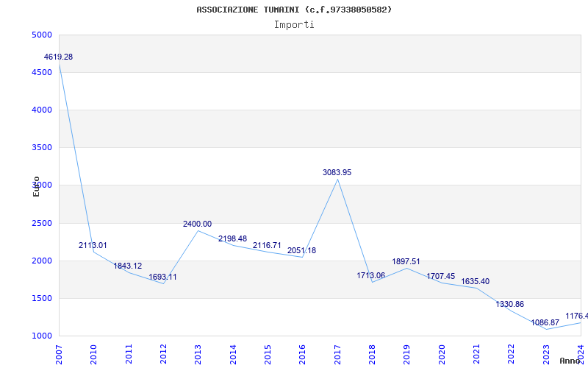Screen dimensions: 588x368
Task: Click the x-axis year 2015
Action: click(268, 355)
